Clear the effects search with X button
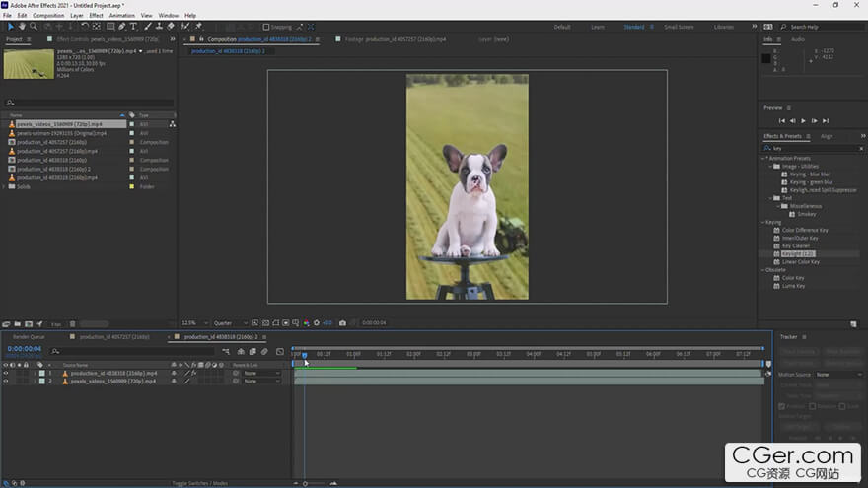This screenshot has height=488, width=868. (861, 148)
